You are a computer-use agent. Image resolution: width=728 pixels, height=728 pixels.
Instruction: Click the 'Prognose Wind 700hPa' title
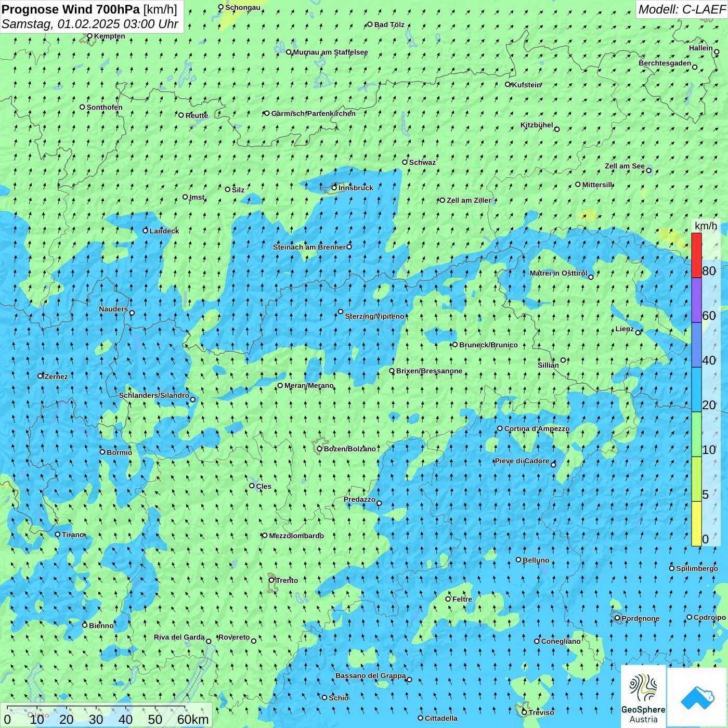click(x=71, y=9)
